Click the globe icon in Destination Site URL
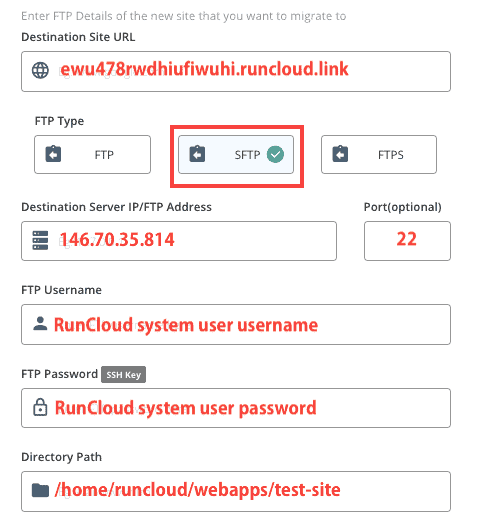The width and height of the screenshot is (478, 523). point(40,70)
